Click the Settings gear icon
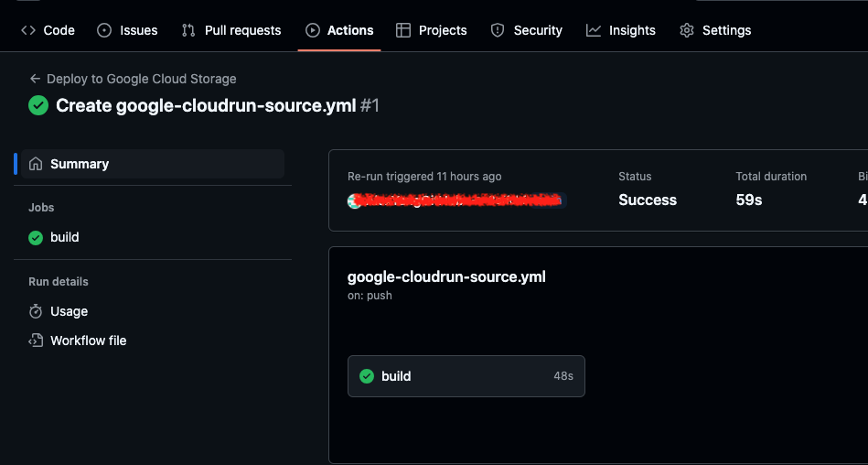This screenshot has width=868, height=465. [x=686, y=30]
